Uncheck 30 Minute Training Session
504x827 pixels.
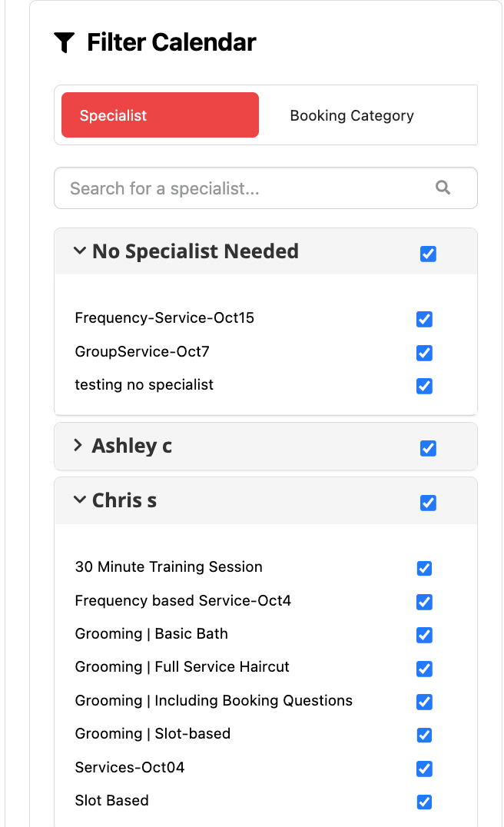point(424,569)
